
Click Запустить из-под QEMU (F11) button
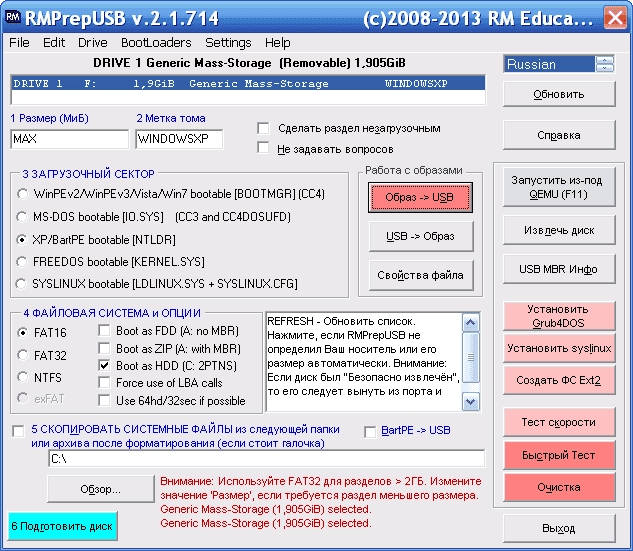click(x=559, y=187)
